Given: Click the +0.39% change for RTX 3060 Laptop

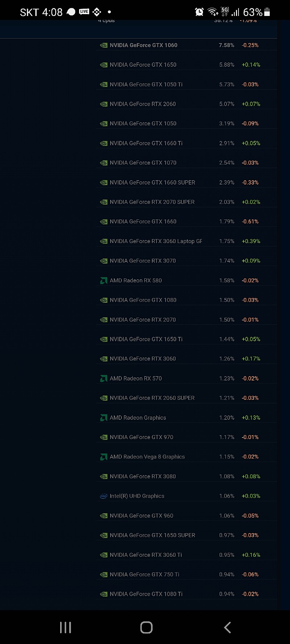Looking at the screenshot, I should (251, 241).
